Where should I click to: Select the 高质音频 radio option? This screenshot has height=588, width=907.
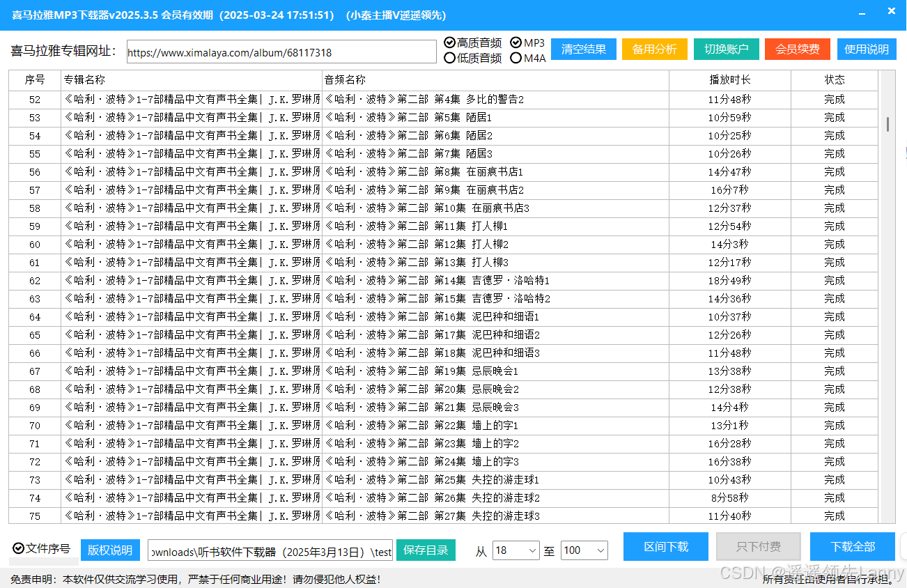click(x=472, y=43)
